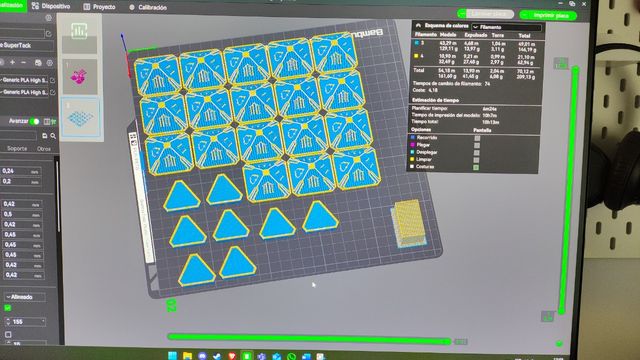The image size is (640, 360).
Task: Edit first Generic PLA High Speed preset
Action: click(x=52, y=80)
